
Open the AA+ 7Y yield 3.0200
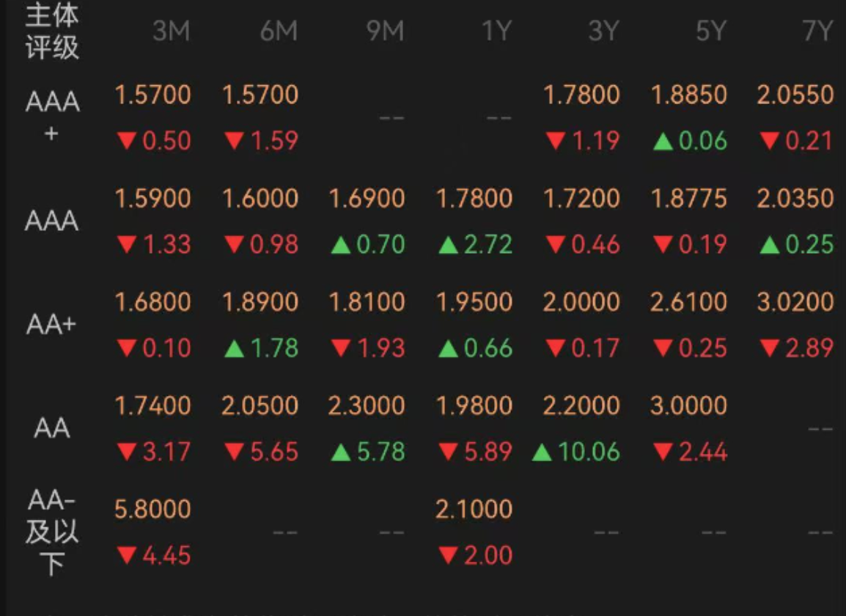click(x=795, y=302)
